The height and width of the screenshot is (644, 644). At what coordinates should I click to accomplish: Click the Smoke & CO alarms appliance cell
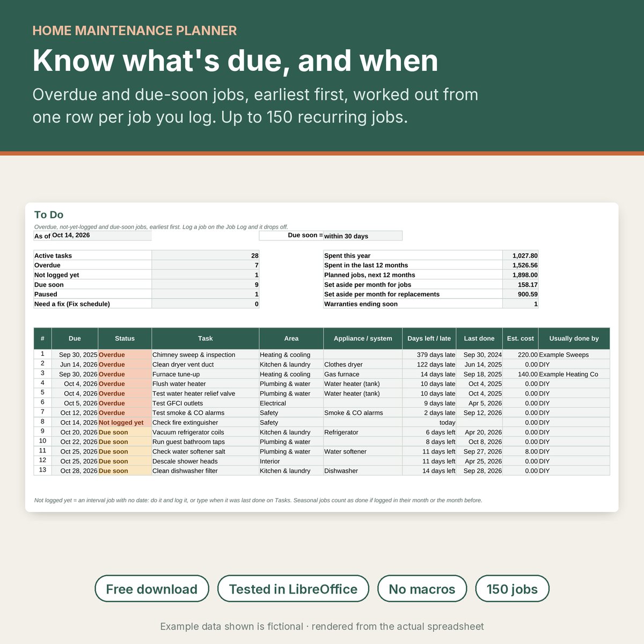(363, 413)
